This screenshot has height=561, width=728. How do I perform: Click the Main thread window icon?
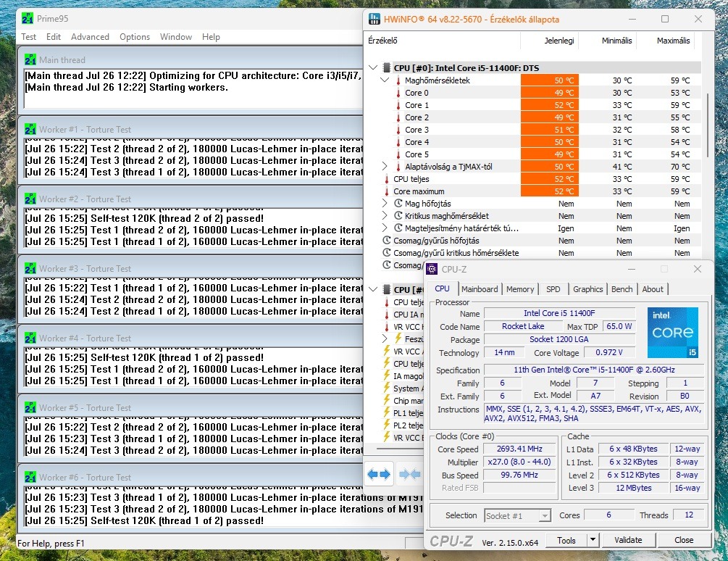point(30,60)
